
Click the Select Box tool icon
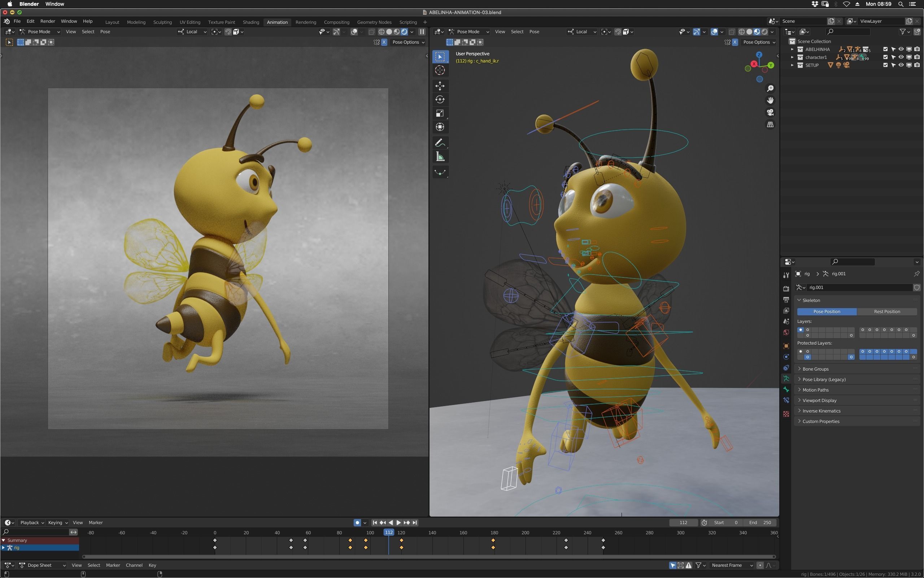point(440,57)
